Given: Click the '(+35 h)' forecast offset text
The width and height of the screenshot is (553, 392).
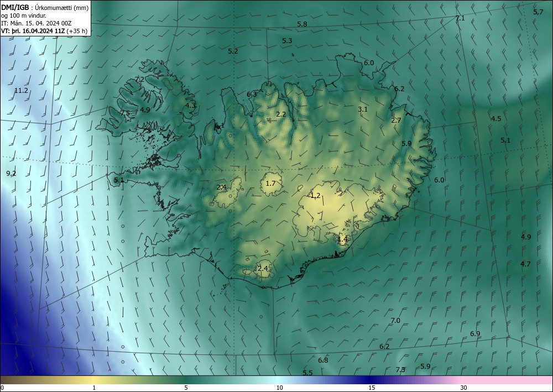Looking at the screenshot, I should [76, 31].
